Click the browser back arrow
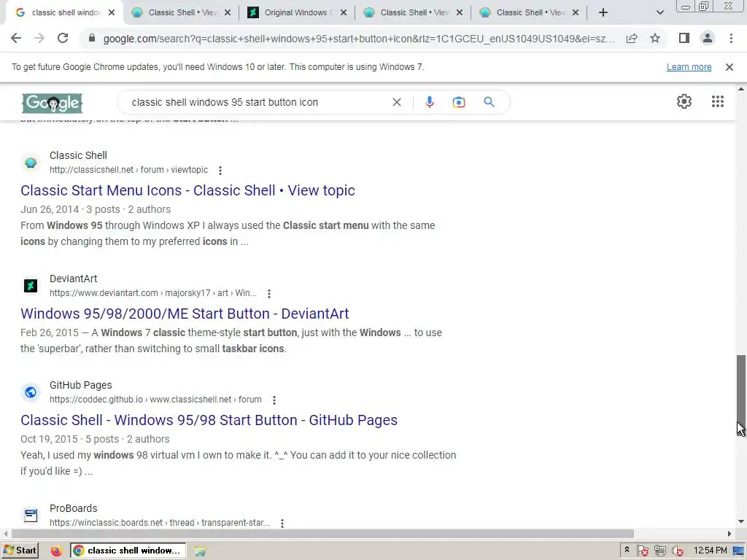This screenshot has width=747, height=560. point(16,38)
